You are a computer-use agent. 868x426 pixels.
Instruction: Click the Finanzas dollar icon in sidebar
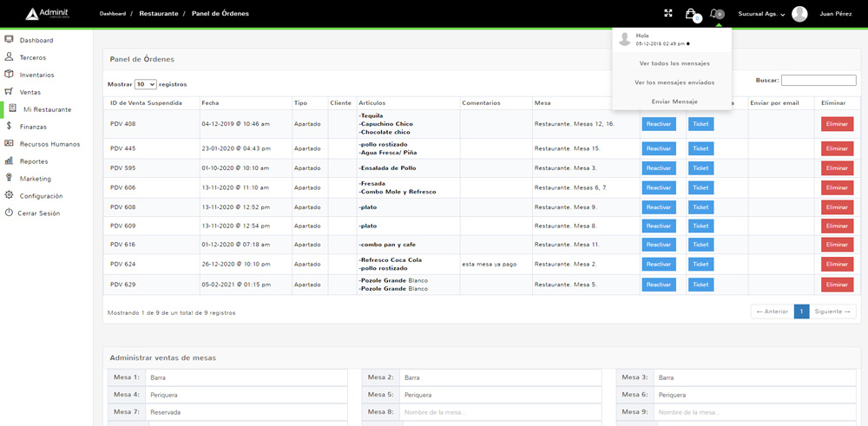click(x=9, y=127)
